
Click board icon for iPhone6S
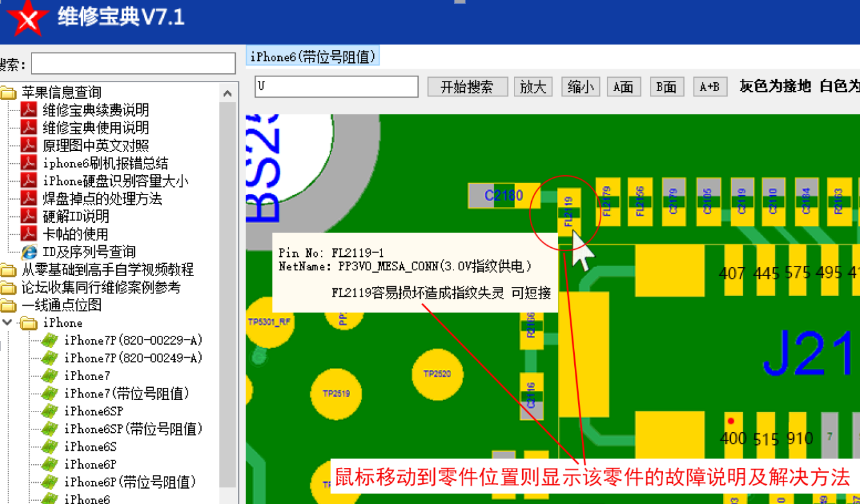50,447
